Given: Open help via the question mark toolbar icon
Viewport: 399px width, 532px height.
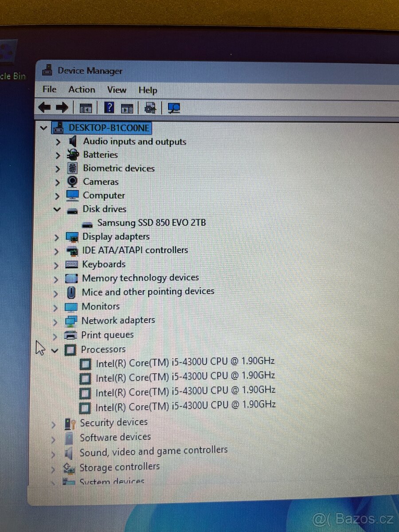Looking at the screenshot, I should click(x=109, y=107).
